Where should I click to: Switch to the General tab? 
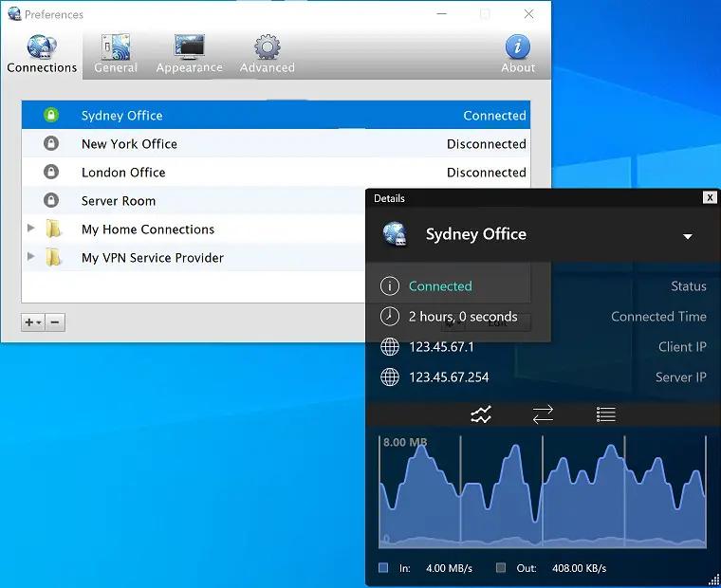[116, 54]
